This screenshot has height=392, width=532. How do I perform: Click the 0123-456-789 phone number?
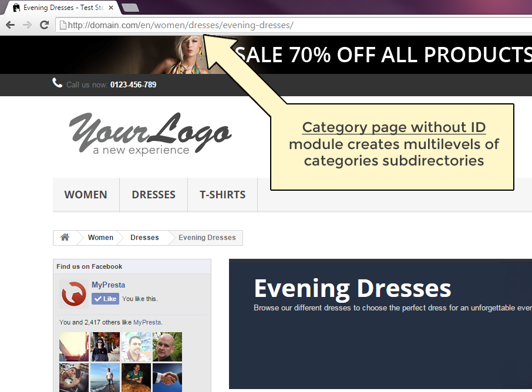(133, 85)
